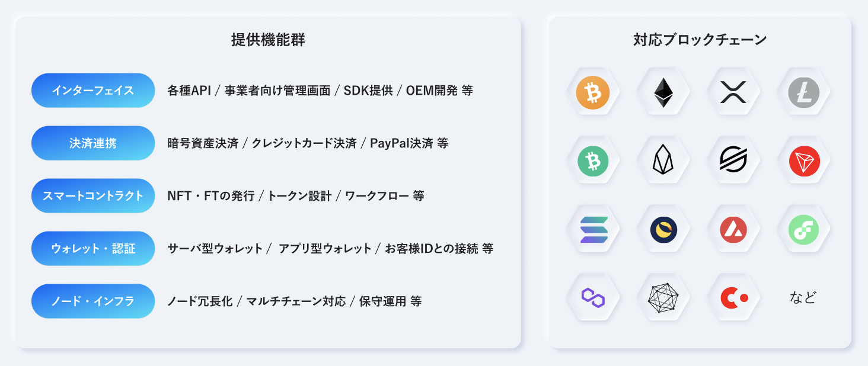The image size is (868, 366).
Task: Click the Solana striped icon
Action: [592, 229]
